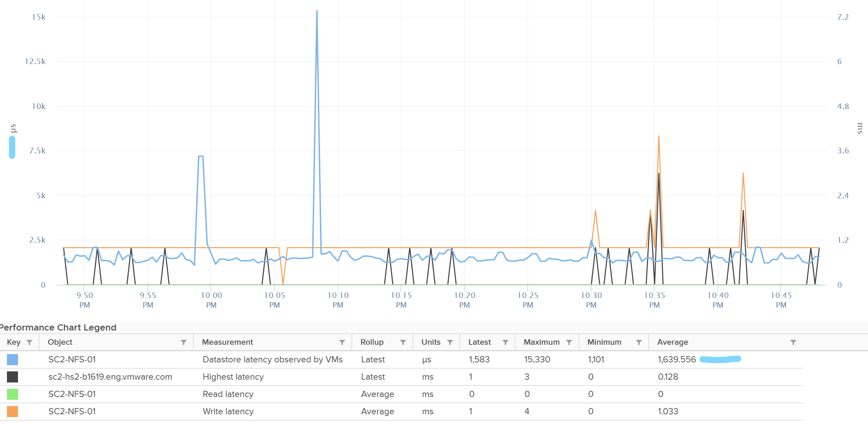The width and height of the screenshot is (868, 424).
Task: Open filter icon for Object column
Action: [x=184, y=342]
